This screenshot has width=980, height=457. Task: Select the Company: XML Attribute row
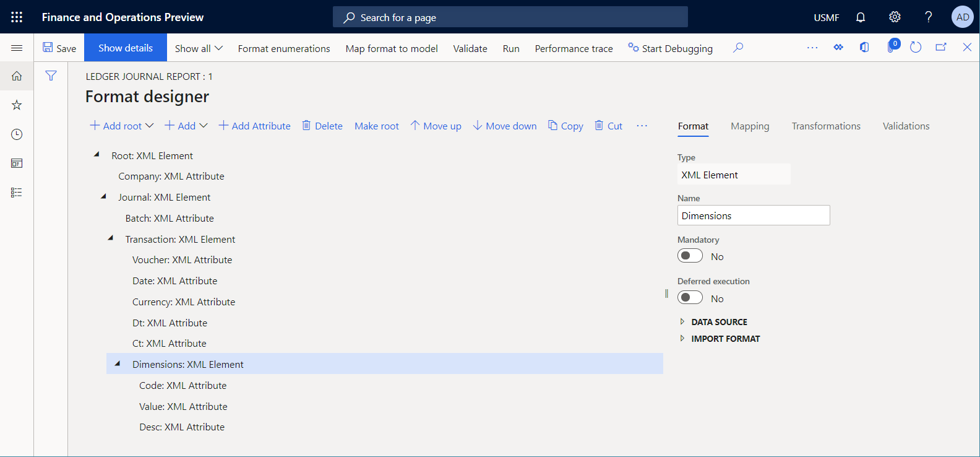pos(171,176)
